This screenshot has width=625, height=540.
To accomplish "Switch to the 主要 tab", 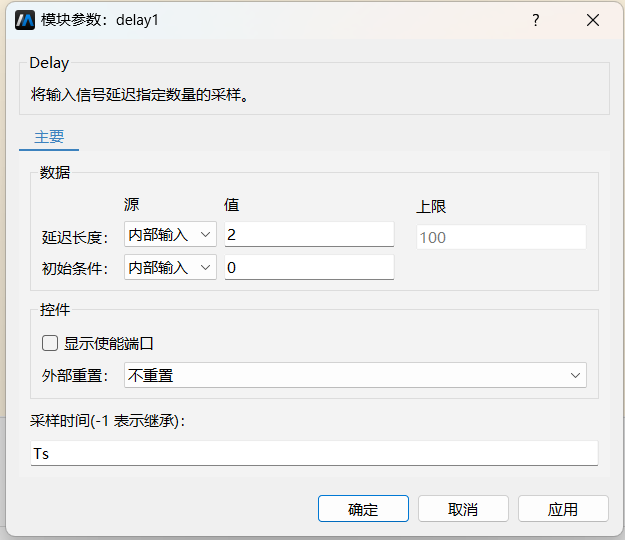I will point(49,137).
